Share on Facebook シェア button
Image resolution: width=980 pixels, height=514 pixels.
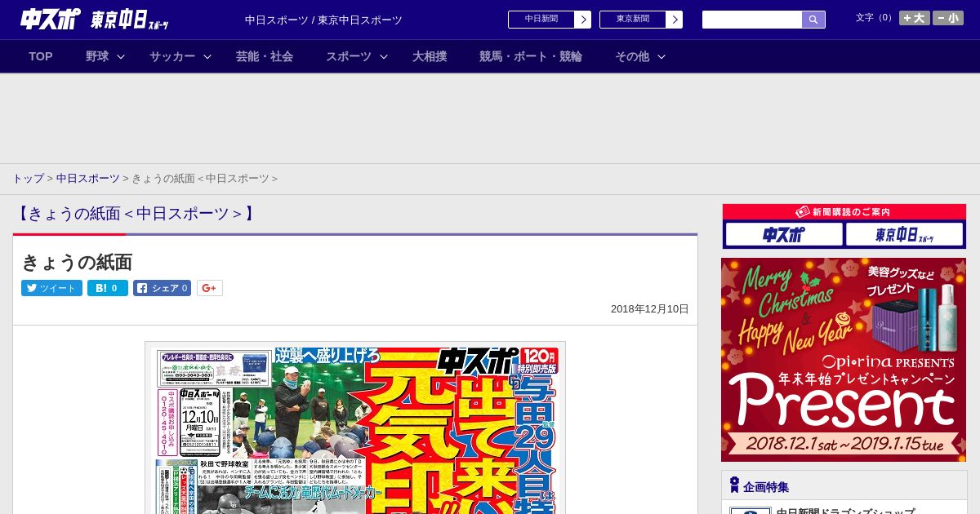point(163,288)
